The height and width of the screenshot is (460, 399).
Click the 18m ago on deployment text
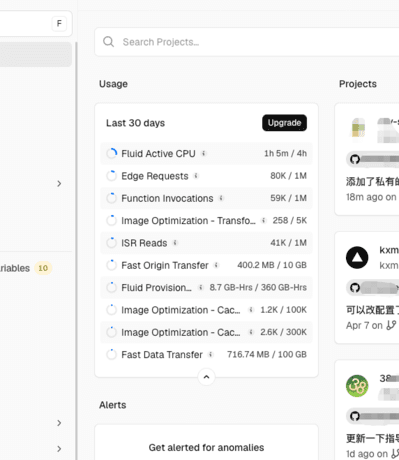click(371, 197)
